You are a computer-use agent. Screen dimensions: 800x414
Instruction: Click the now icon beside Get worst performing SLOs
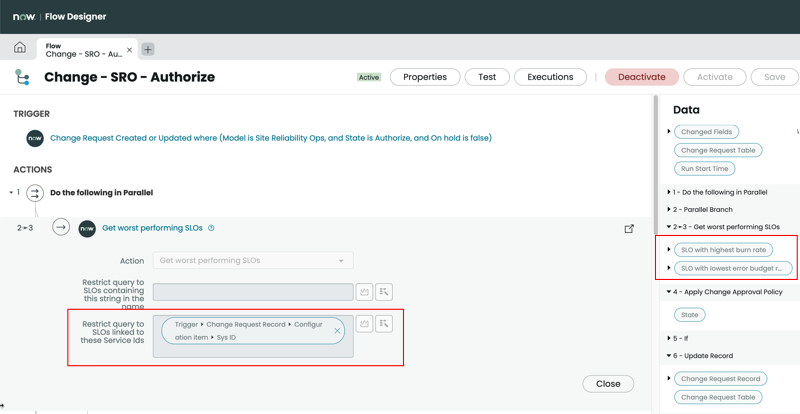pos(87,229)
